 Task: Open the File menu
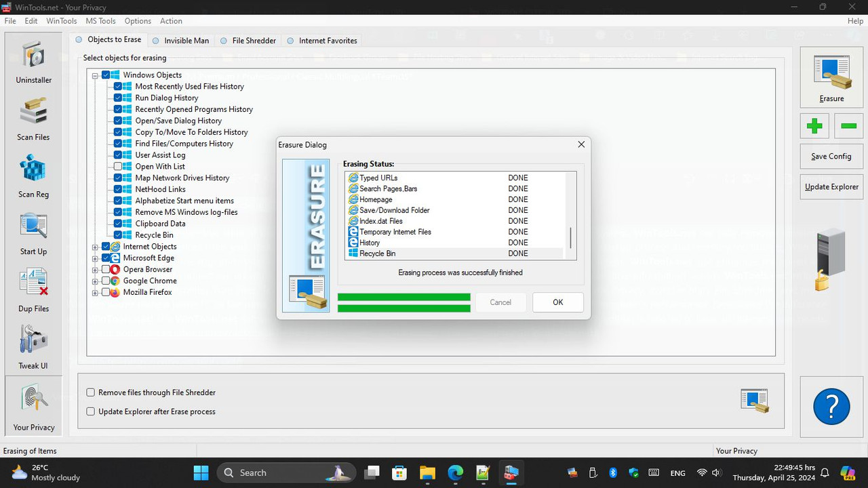tap(10, 21)
